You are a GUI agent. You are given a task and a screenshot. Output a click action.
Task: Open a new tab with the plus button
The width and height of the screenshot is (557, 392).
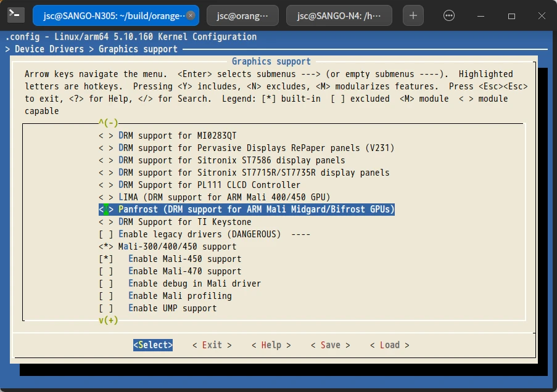click(x=413, y=15)
